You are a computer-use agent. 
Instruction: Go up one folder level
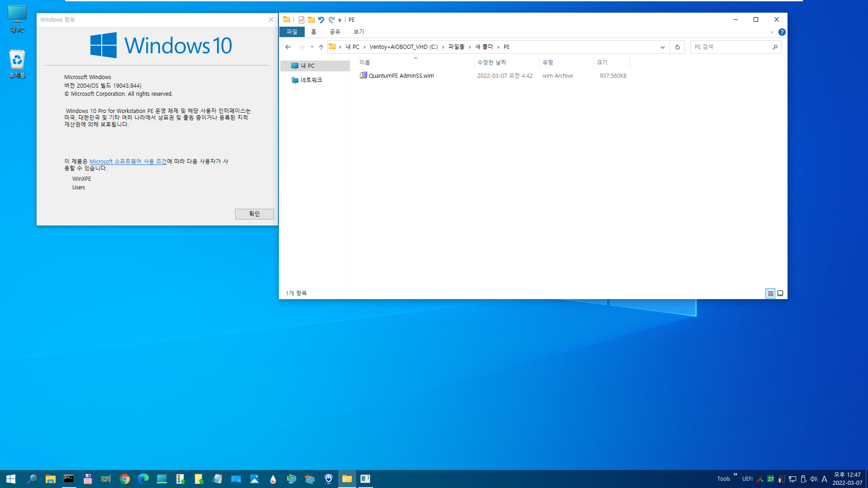tap(321, 47)
